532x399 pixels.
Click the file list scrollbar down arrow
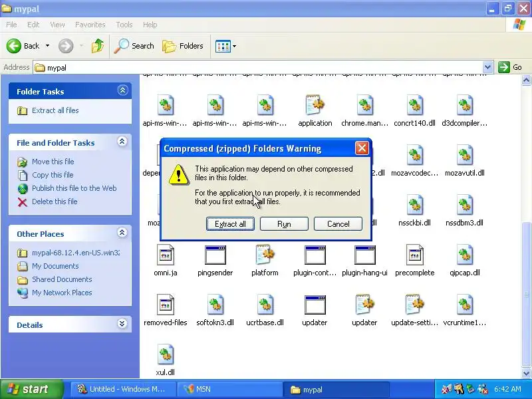pos(526,373)
